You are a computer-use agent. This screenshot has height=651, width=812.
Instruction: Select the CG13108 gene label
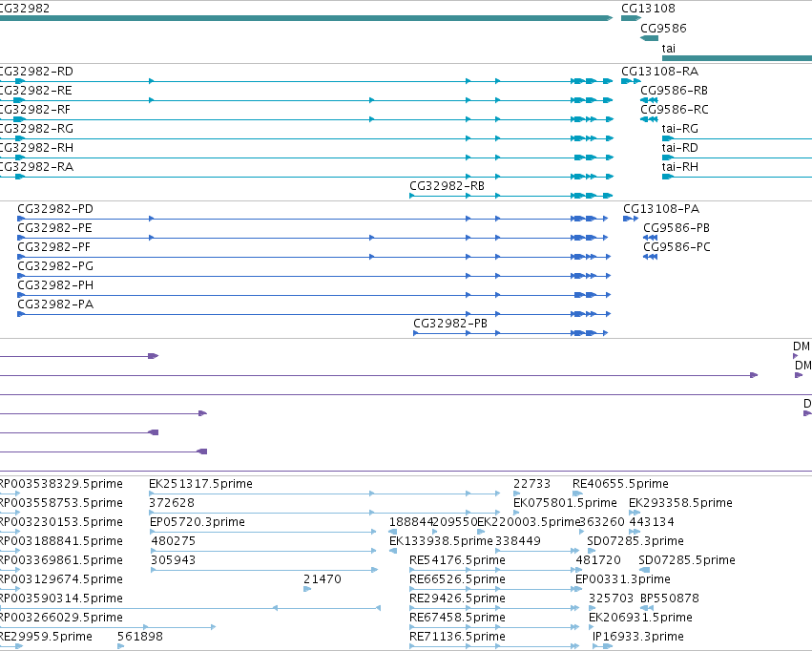click(x=648, y=9)
